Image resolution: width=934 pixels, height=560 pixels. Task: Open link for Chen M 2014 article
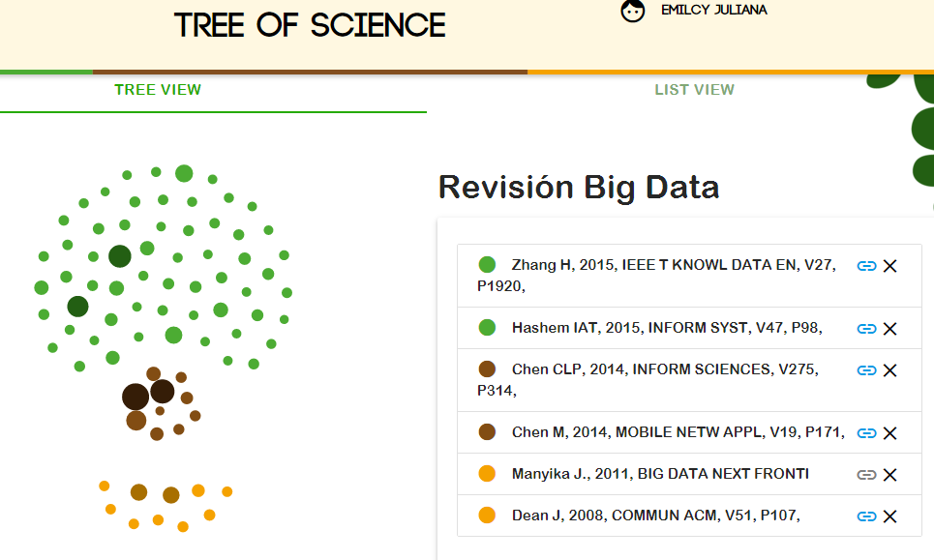point(866,433)
